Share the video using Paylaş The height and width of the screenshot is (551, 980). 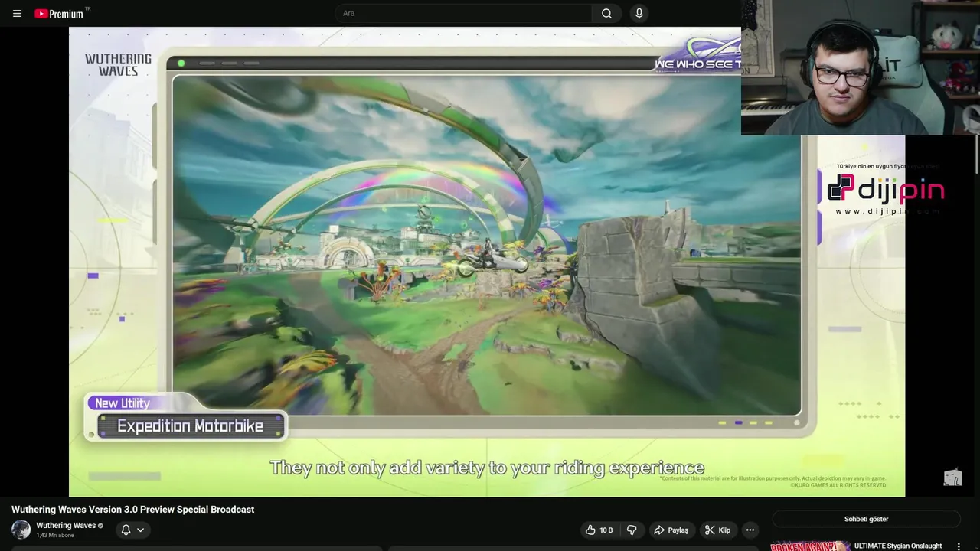click(x=671, y=530)
